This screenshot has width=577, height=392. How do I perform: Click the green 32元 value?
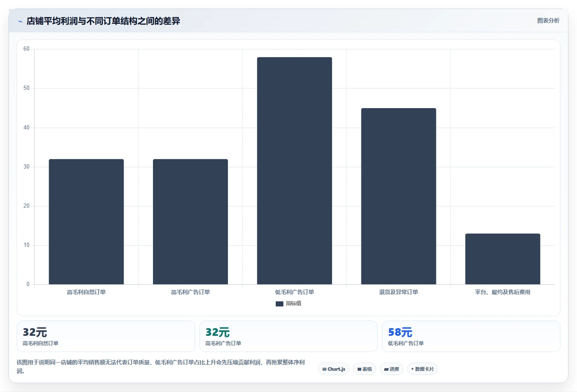coord(217,332)
